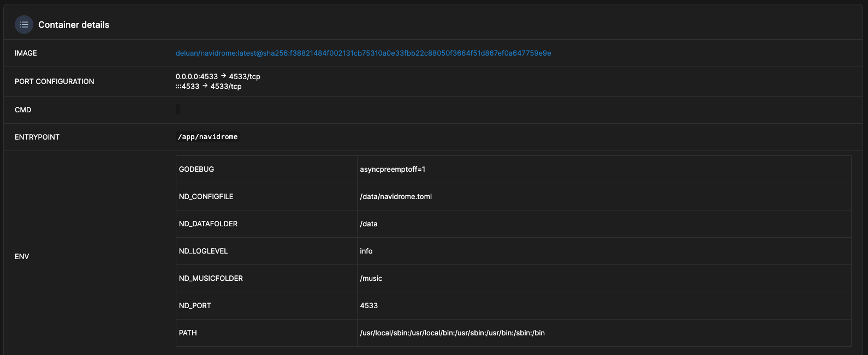The height and width of the screenshot is (355, 868).
Task: Click the ENTRYPOINT row label
Action: point(37,137)
